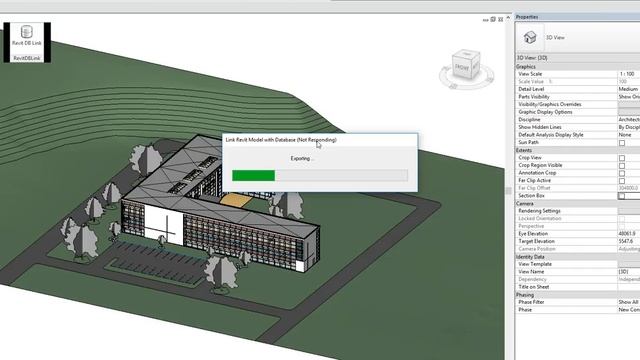Close the 3D view window
Image resolution: width=640 pixels, height=360 pixels.
pyautogui.click(x=500, y=19)
